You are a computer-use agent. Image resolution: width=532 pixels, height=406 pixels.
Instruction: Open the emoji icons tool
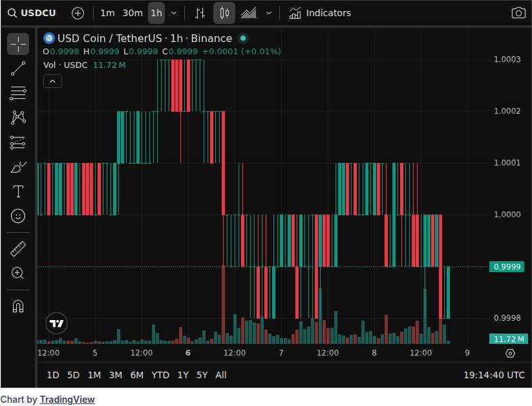pyautogui.click(x=18, y=216)
